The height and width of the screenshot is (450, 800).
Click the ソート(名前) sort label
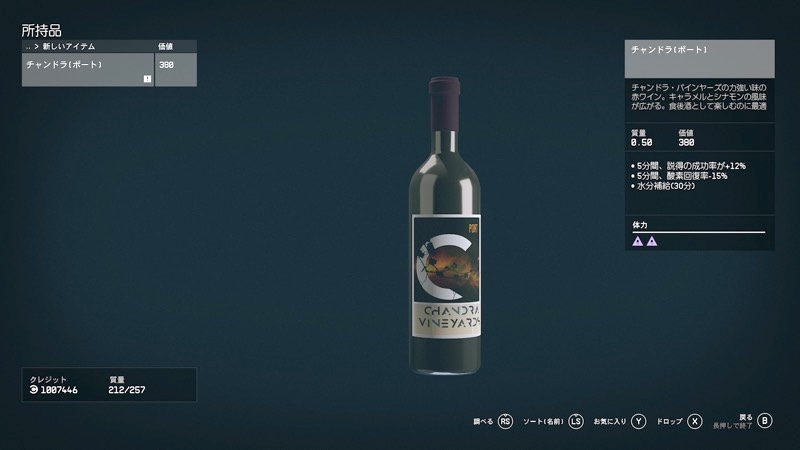(x=543, y=421)
